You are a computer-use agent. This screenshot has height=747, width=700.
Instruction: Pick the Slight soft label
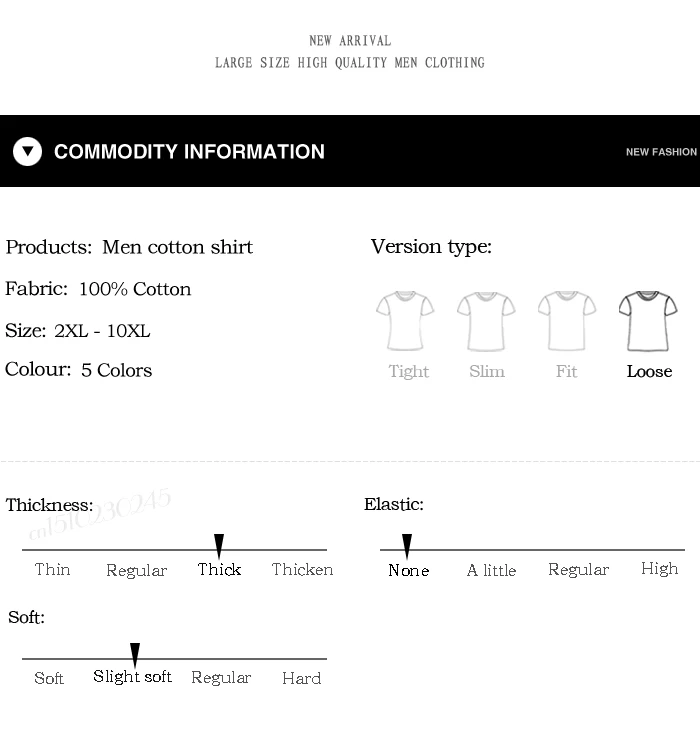(x=132, y=676)
